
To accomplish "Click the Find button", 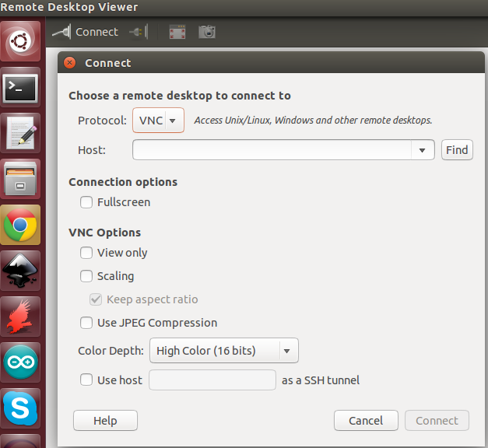I will 457,150.
